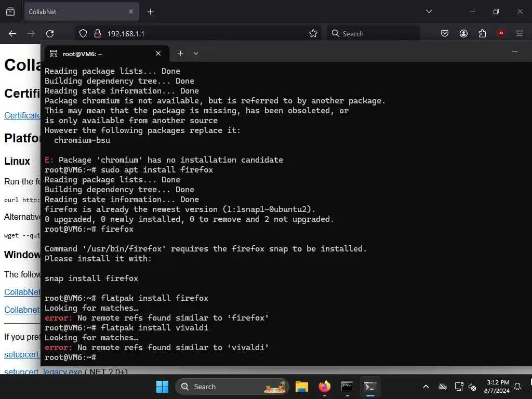Focus the 192.168.1.1 address bar
Image resolution: width=532 pixels, height=399 pixels.
(x=197, y=34)
